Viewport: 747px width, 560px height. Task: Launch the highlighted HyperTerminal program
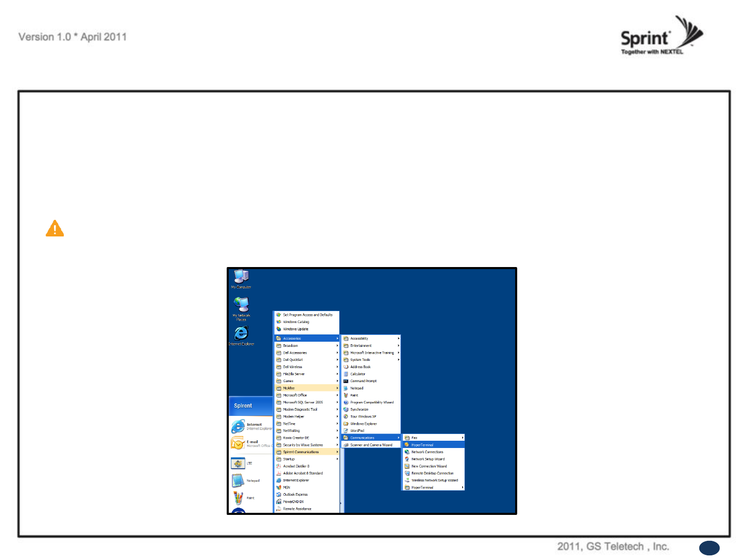(x=434, y=445)
